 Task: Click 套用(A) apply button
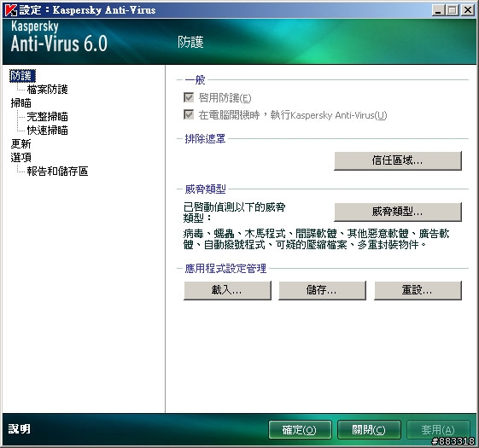point(438,430)
